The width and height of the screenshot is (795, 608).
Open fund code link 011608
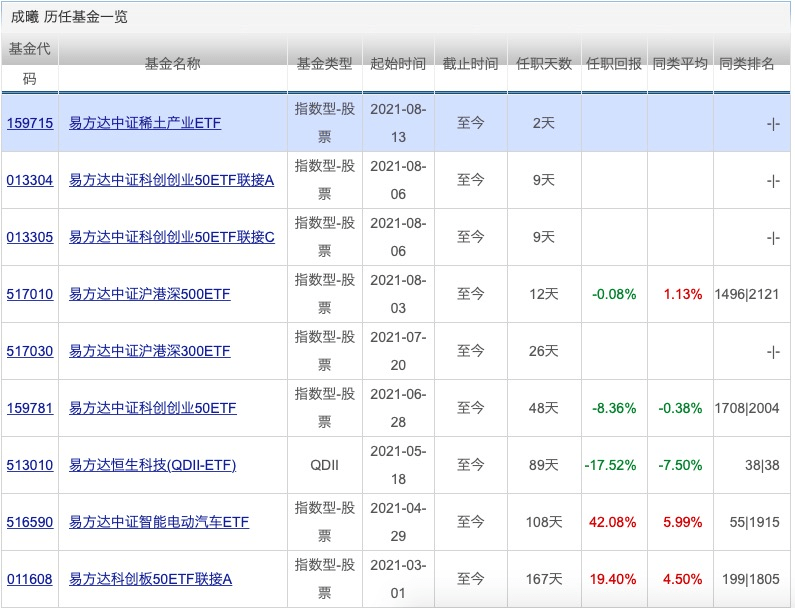(30, 579)
